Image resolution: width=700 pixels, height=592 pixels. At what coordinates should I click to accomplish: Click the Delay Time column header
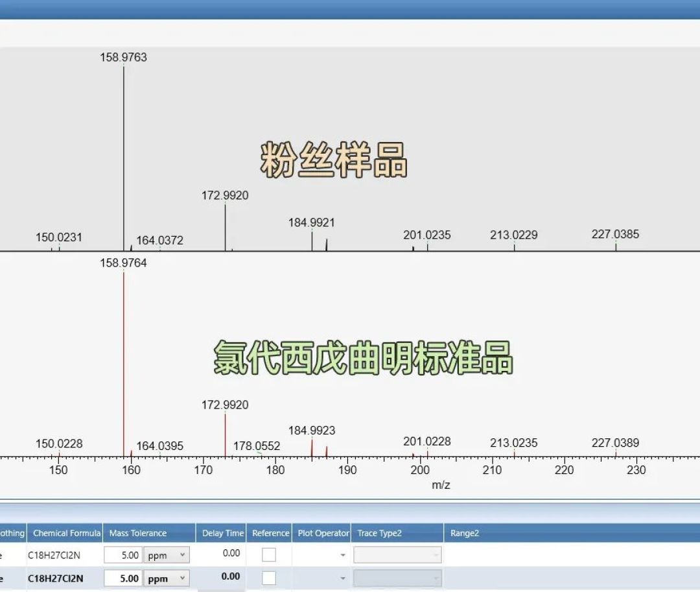tap(222, 533)
